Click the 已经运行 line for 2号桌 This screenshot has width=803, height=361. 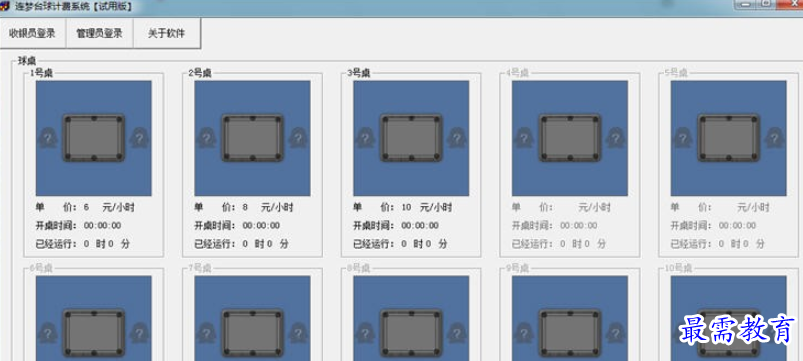pos(242,244)
